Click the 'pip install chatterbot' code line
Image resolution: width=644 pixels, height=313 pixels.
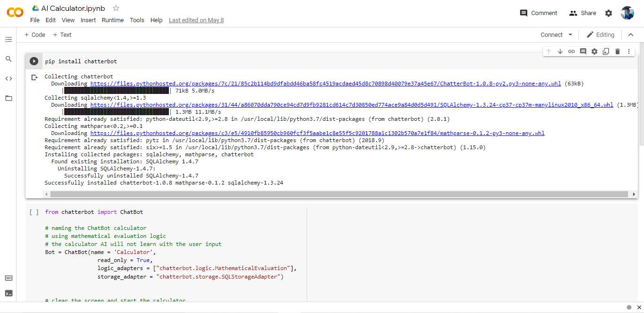(x=81, y=61)
